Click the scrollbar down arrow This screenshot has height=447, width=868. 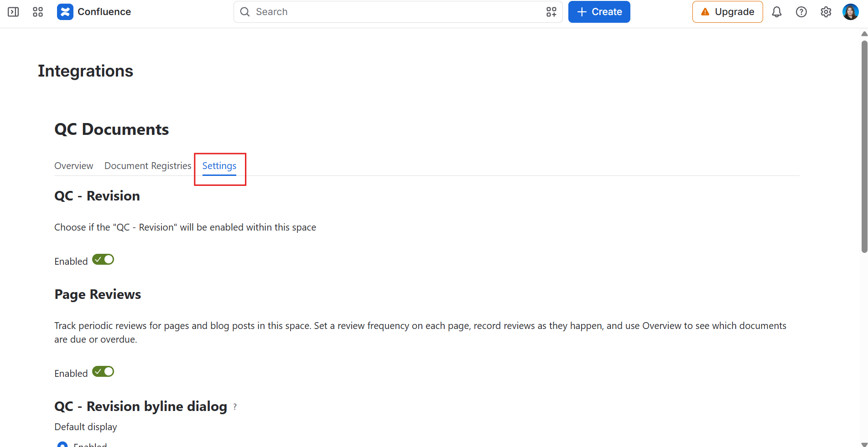[864, 444]
